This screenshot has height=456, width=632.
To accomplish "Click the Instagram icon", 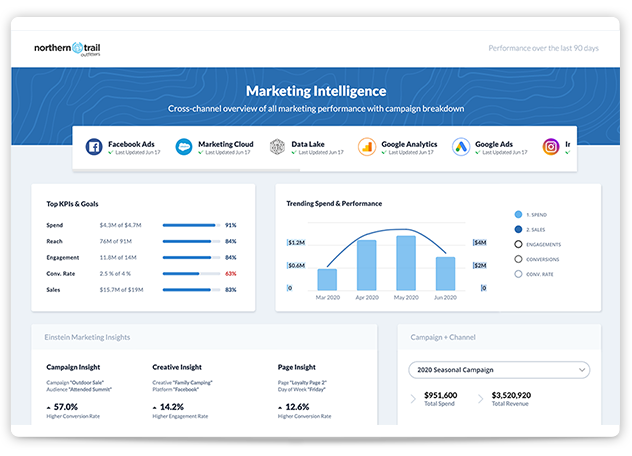I will point(551,147).
